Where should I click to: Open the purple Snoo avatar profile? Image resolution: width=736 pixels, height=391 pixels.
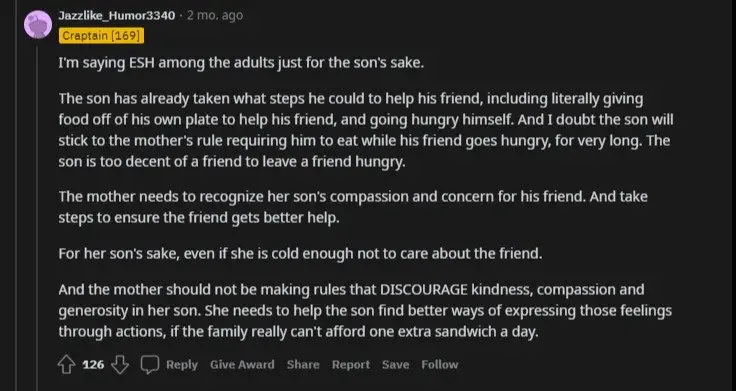coord(38,24)
